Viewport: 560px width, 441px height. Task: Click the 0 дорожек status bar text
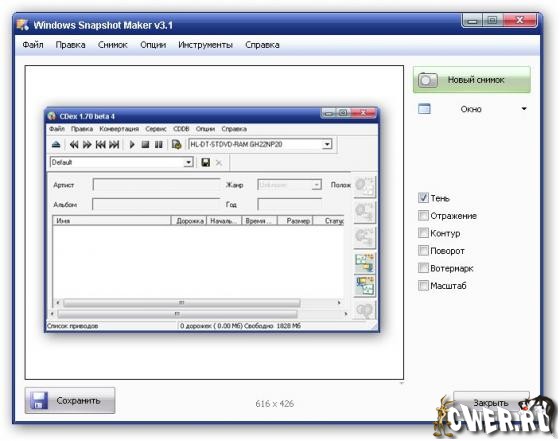pos(240,326)
